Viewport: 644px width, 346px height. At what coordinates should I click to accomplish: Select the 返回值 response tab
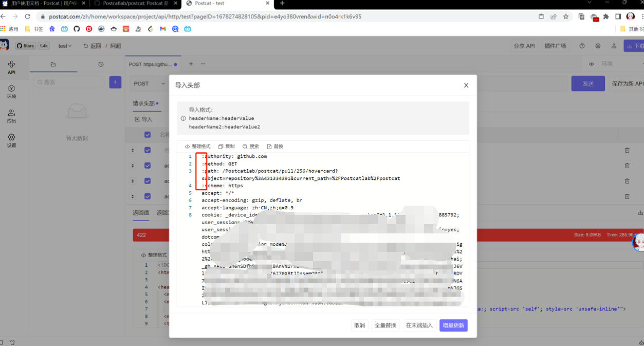(141, 212)
